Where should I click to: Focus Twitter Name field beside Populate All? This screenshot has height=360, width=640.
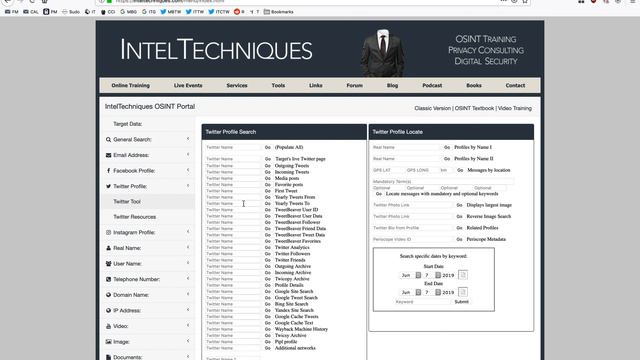pyautogui.click(x=233, y=147)
